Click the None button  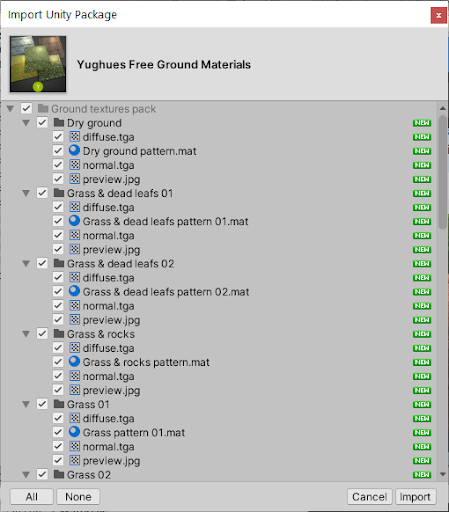(78, 497)
